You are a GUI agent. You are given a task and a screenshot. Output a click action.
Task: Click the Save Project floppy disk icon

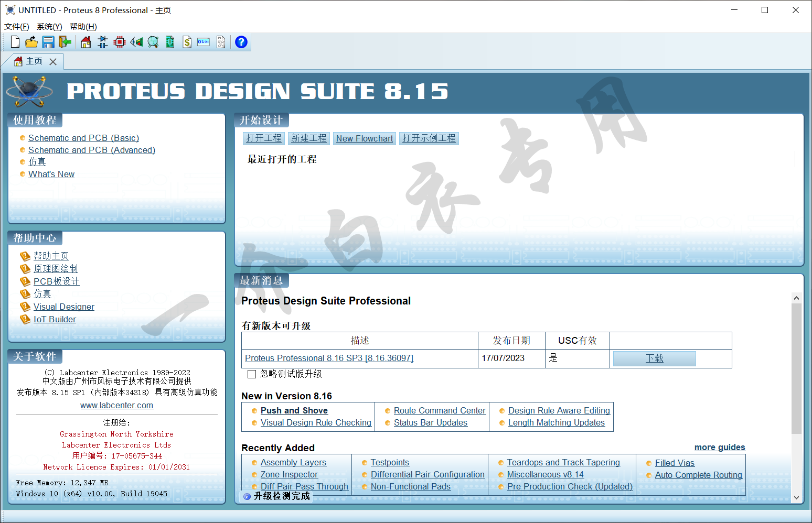[x=48, y=42]
